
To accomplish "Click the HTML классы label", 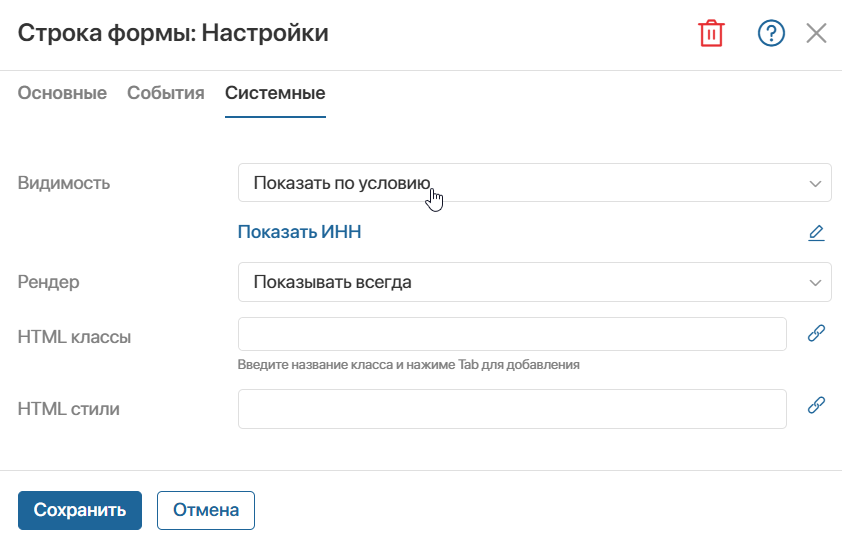I will click(x=74, y=337).
